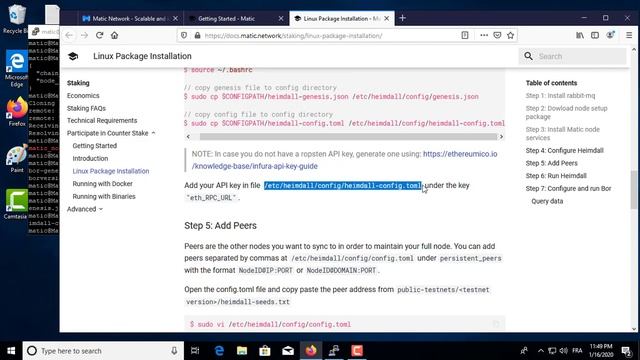Go back to the previous page
640x360 pixels.
[x=69, y=36]
